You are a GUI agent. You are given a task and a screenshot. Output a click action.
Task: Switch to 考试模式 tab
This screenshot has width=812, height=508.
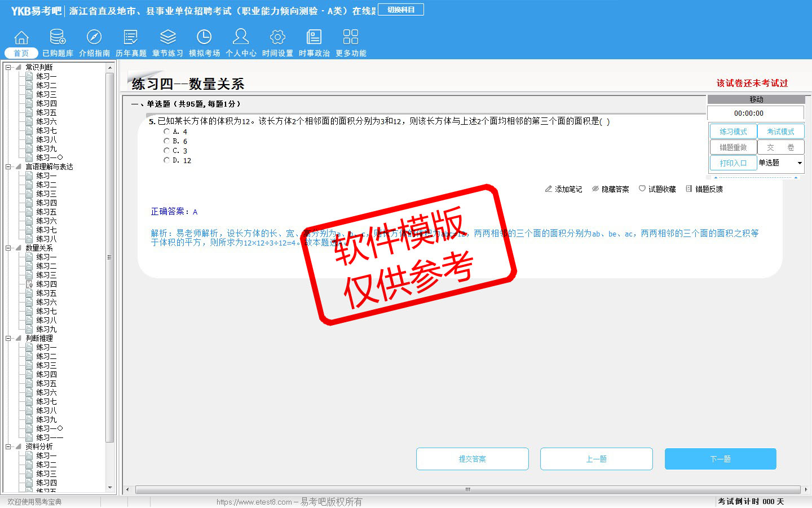(x=780, y=132)
